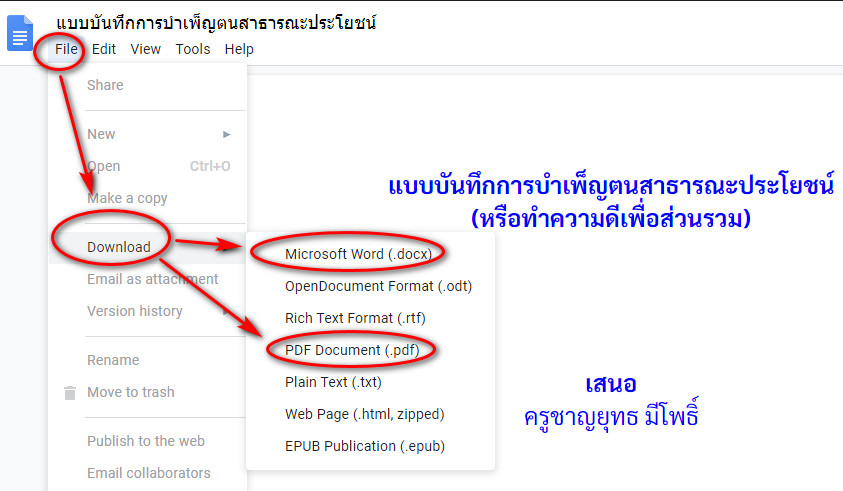Select Rename in File menu
This screenshot has height=491, width=843.
[x=113, y=360]
